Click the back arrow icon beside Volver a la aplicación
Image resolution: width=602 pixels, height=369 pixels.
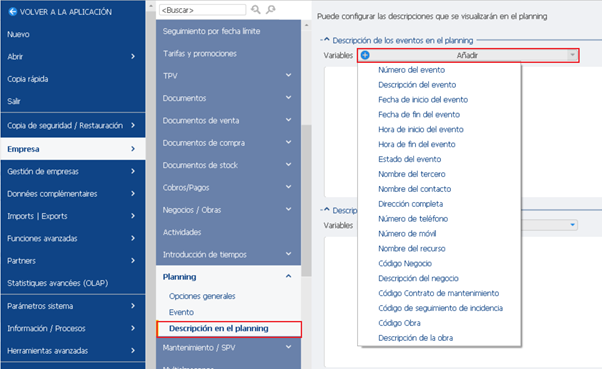13,12
